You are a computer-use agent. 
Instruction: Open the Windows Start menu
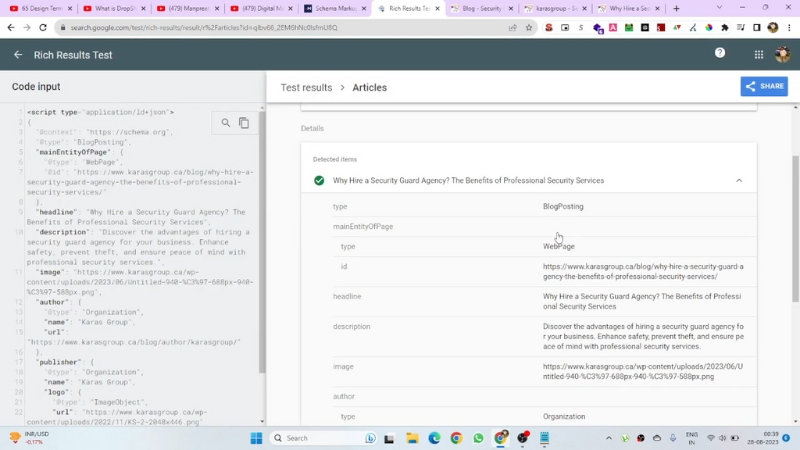click(256, 438)
